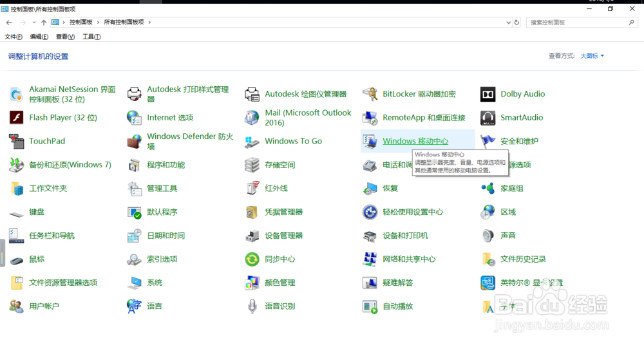Expand the address bar history dropdown arrow
Image resolution: width=644 pixels, height=347 pixels.
pos(509,23)
